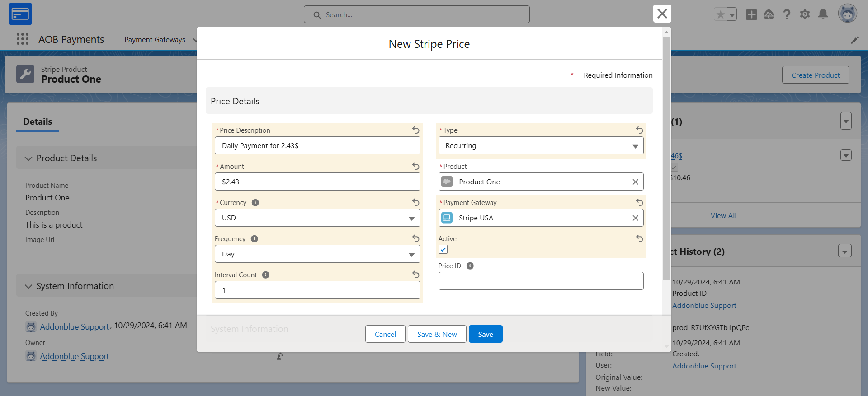Undo changes to the Active checkbox

click(639, 238)
